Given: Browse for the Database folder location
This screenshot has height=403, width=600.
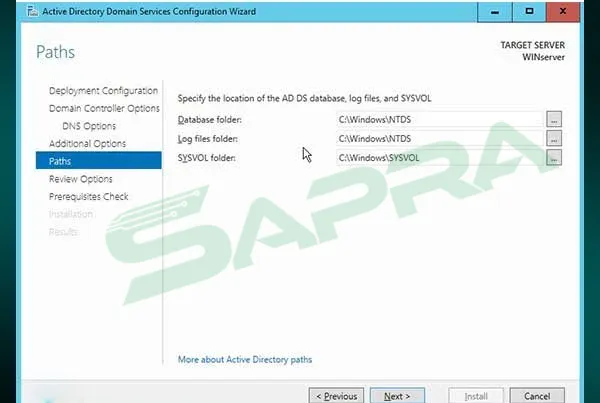Looking at the screenshot, I should point(554,120).
